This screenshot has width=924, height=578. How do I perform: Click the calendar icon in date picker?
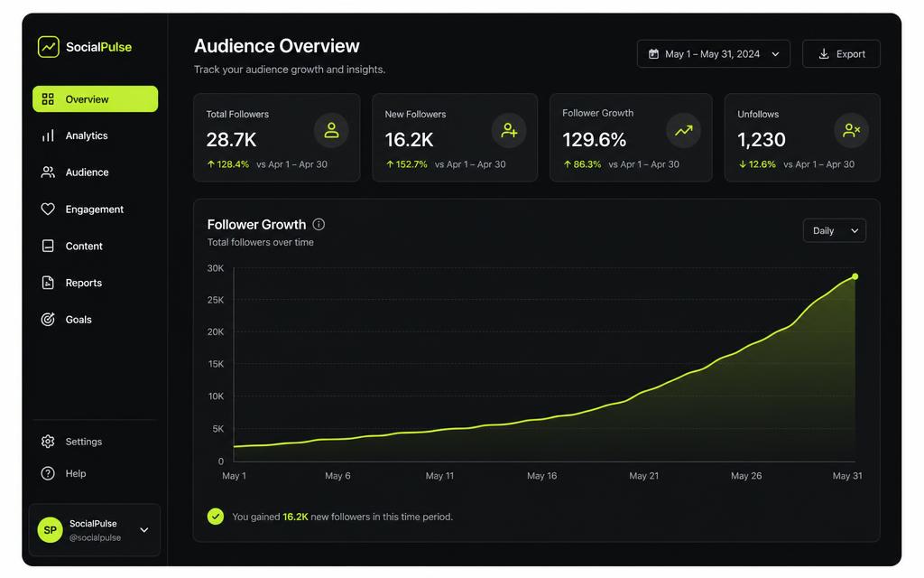point(653,53)
